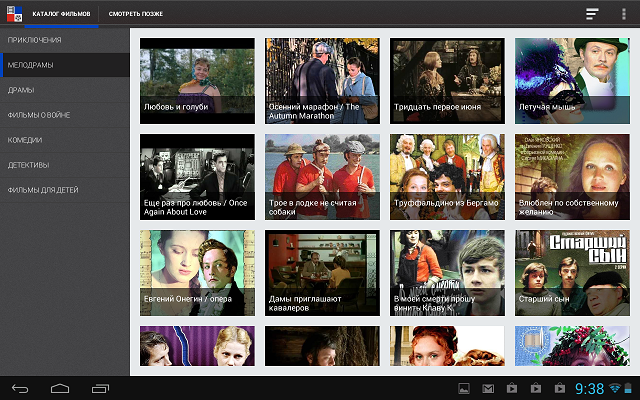Open the film Тридцать первое июня
The image size is (640, 400).
[x=447, y=81]
